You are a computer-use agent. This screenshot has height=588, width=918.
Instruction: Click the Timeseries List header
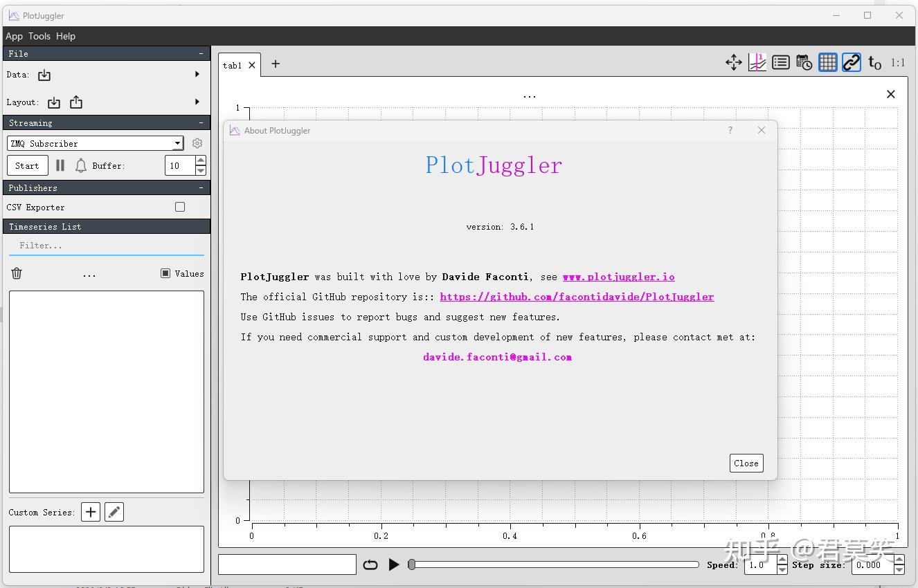[107, 226]
